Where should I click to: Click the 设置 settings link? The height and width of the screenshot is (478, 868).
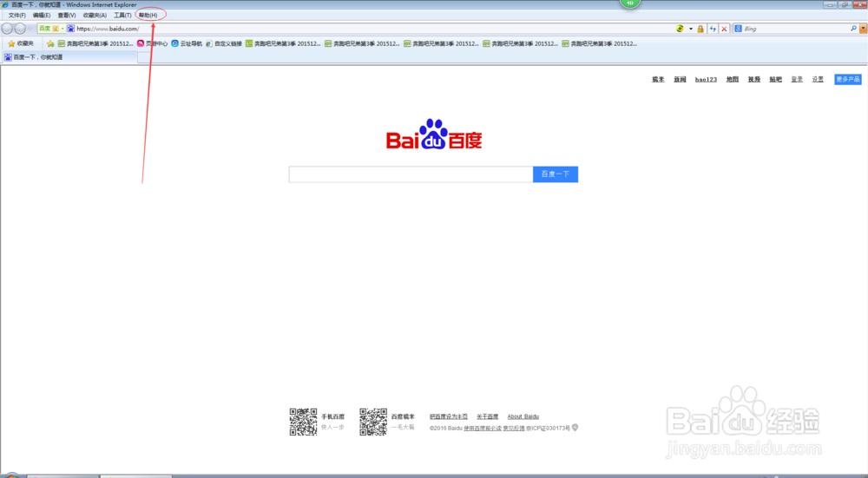[x=818, y=80]
